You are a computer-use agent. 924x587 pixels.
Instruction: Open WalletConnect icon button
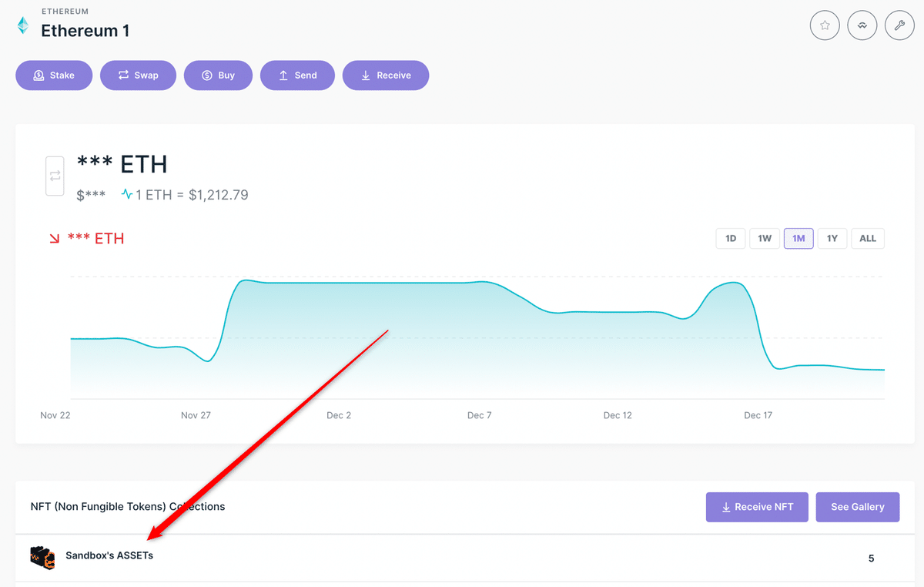(x=862, y=25)
